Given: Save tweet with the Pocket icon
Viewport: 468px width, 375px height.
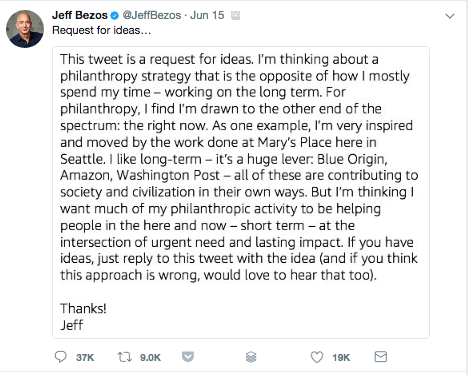Looking at the screenshot, I should coord(188,357).
